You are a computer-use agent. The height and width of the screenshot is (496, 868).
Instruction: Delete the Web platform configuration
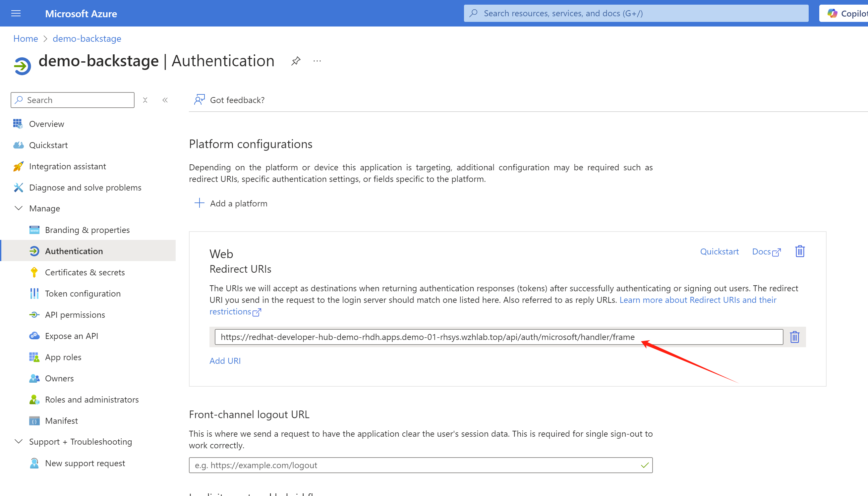799,251
